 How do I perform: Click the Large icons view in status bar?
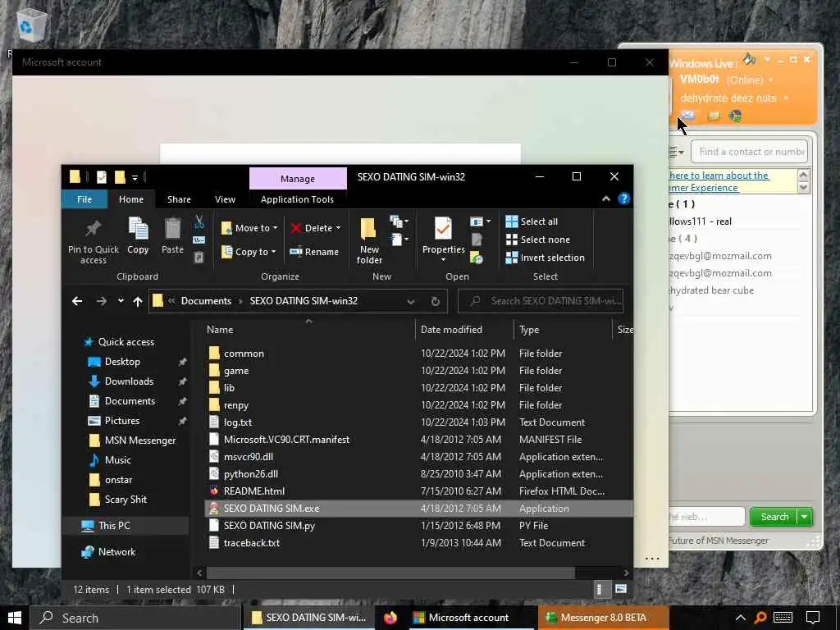coord(621,589)
